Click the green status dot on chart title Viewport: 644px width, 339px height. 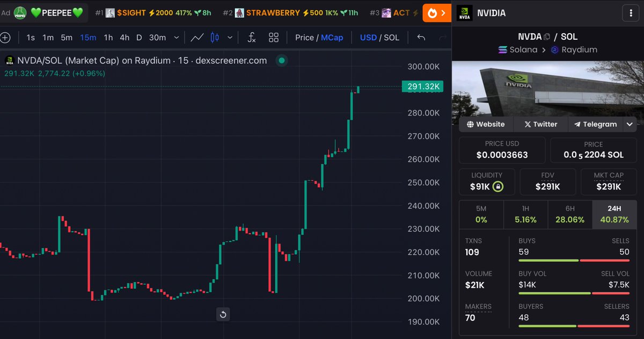[x=281, y=61]
